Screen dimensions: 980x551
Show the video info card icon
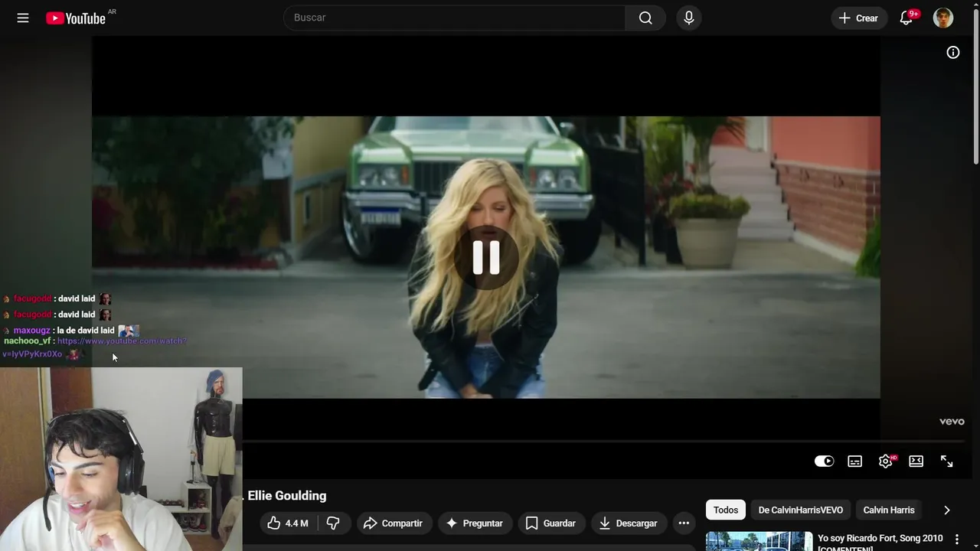coord(953,52)
